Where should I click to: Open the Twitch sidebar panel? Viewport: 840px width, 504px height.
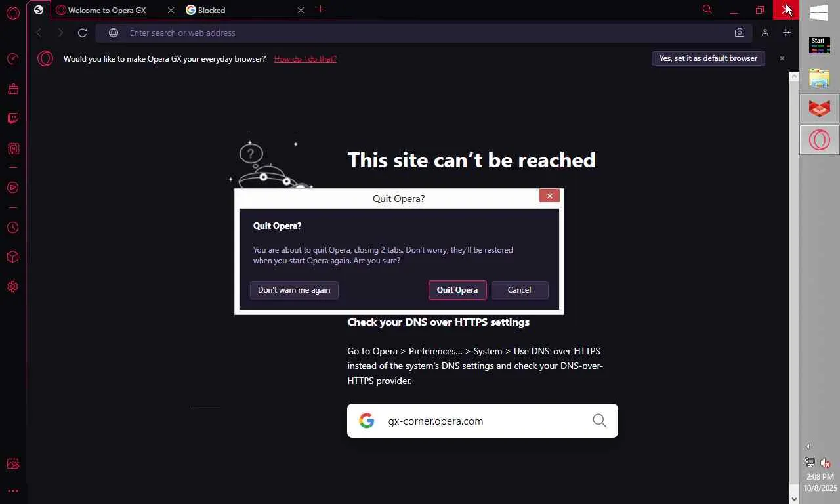pyautogui.click(x=12, y=118)
